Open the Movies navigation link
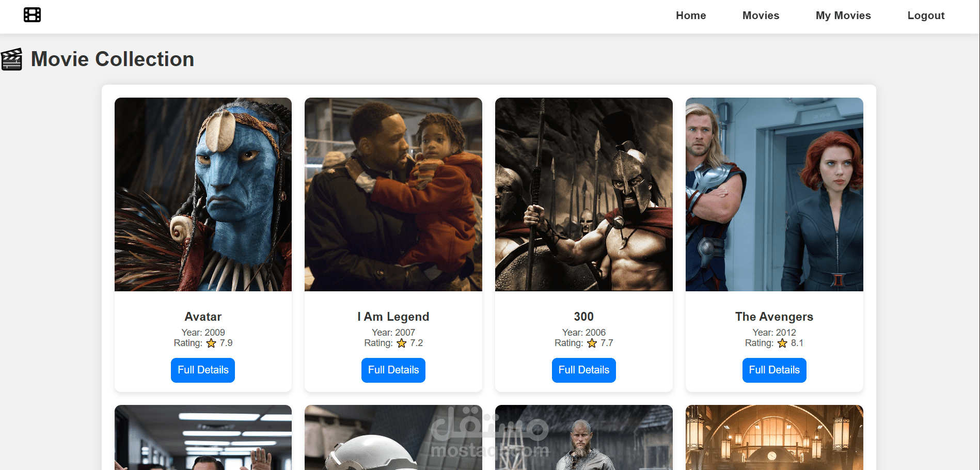Screen dimensions: 980x470 pyautogui.click(x=761, y=15)
